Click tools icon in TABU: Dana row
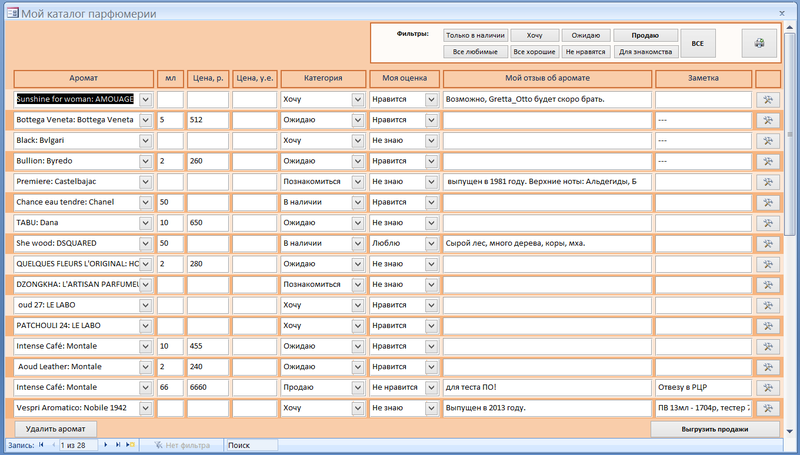 tap(767, 223)
